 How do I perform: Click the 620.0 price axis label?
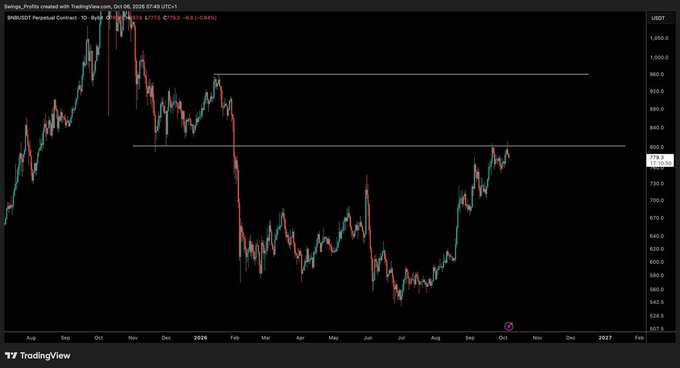(657, 249)
